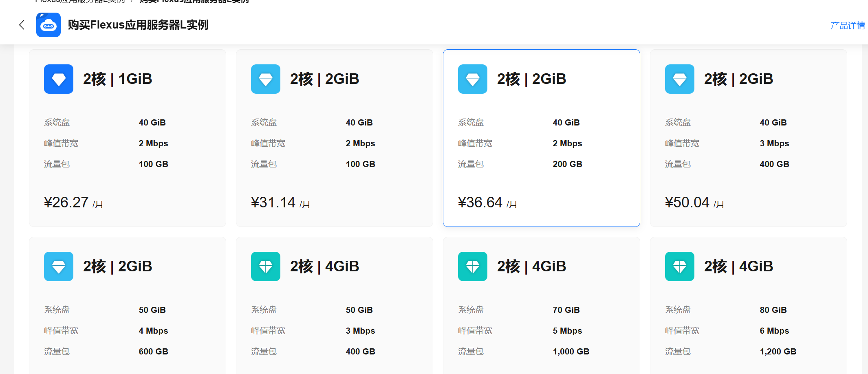The width and height of the screenshot is (868, 374).
Task: Click the diamond icon on the ¥50.04 plan card
Action: click(x=680, y=79)
